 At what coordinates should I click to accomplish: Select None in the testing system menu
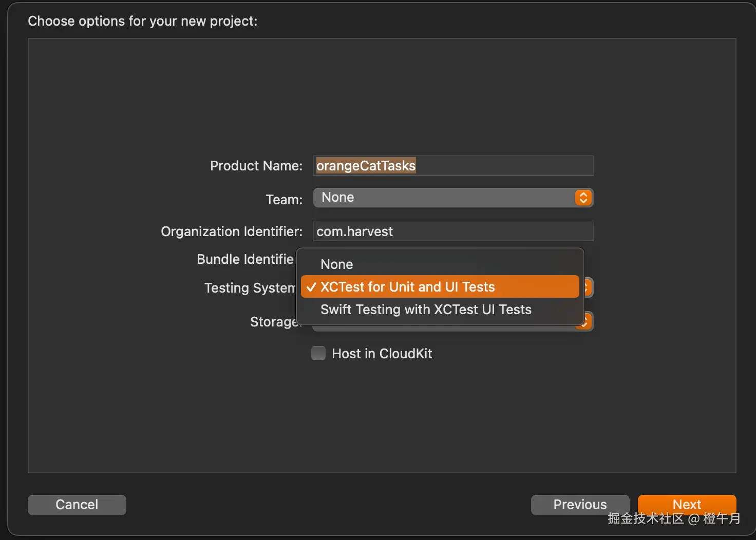(x=337, y=264)
